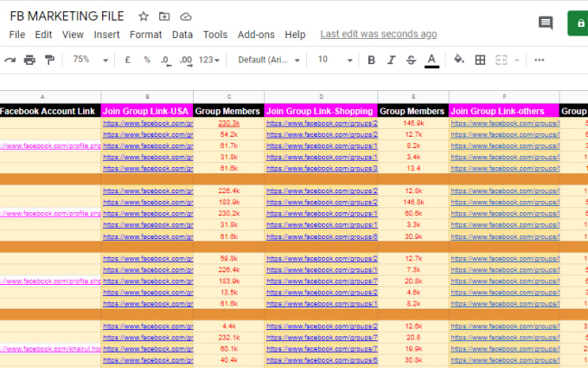Open shopping group link beside 146.9k
This screenshot has height=368, width=588.
click(x=322, y=123)
